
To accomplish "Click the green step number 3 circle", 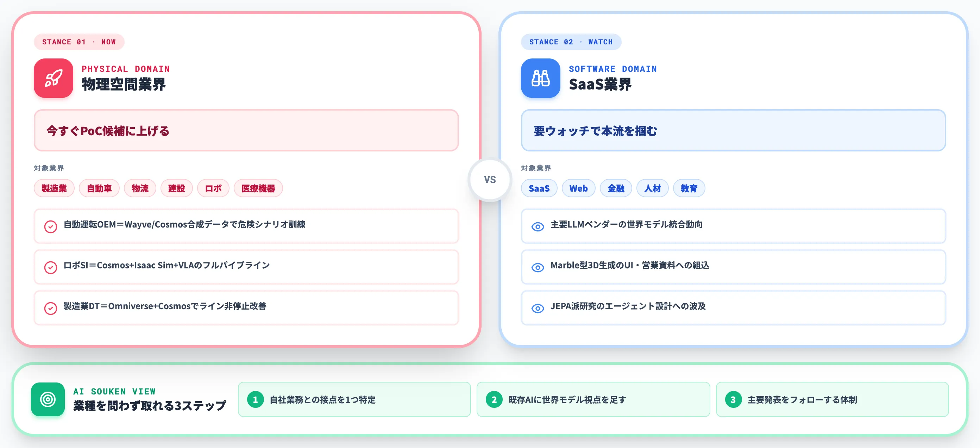I will (x=733, y=400).
